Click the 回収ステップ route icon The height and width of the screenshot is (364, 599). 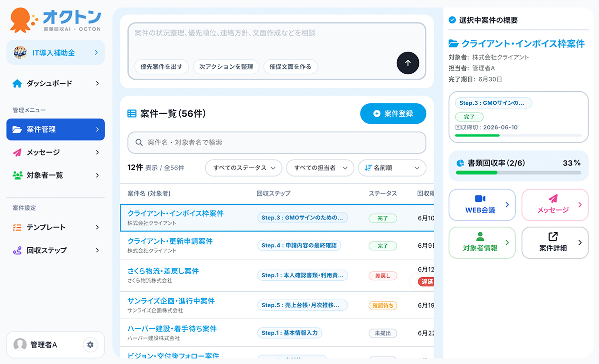(17, 250)
